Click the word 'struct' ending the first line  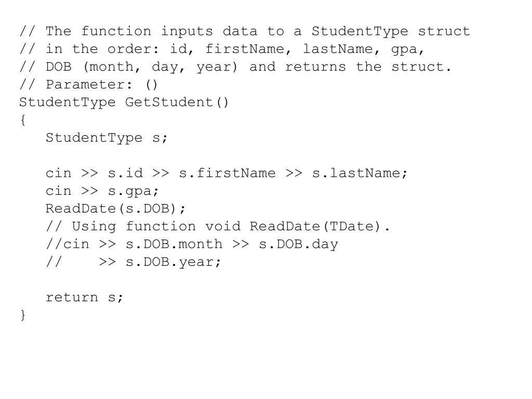point(444,31)
